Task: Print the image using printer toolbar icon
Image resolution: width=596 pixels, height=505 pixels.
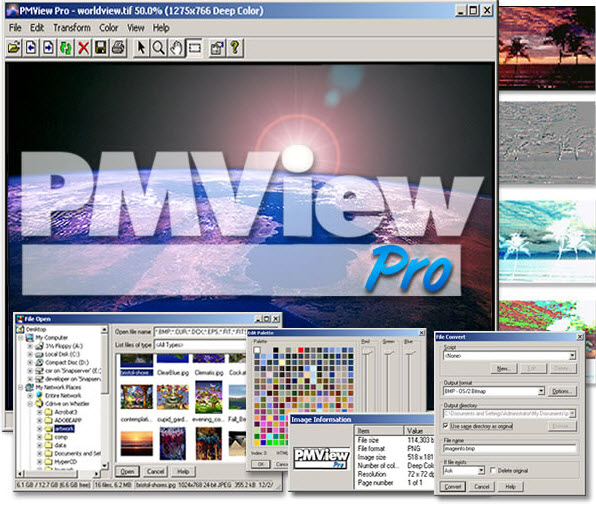Action: coord(118,48)
